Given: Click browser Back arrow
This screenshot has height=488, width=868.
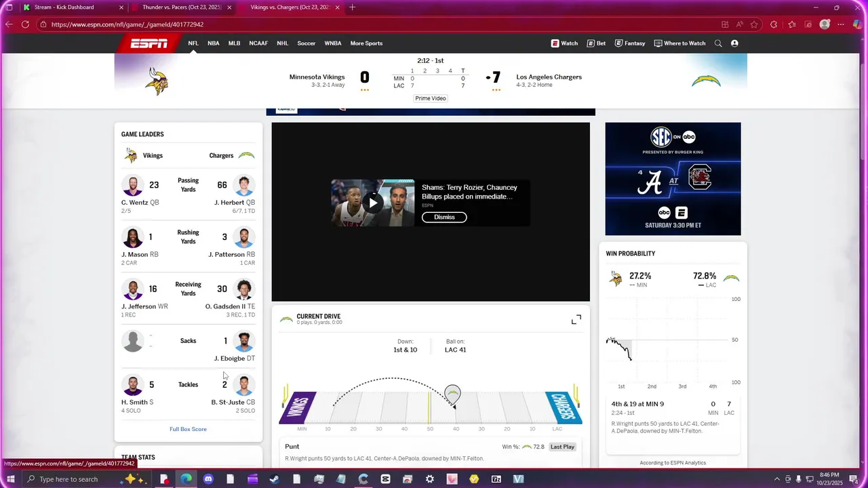Looking at the screenshot, I should [9, 24].
